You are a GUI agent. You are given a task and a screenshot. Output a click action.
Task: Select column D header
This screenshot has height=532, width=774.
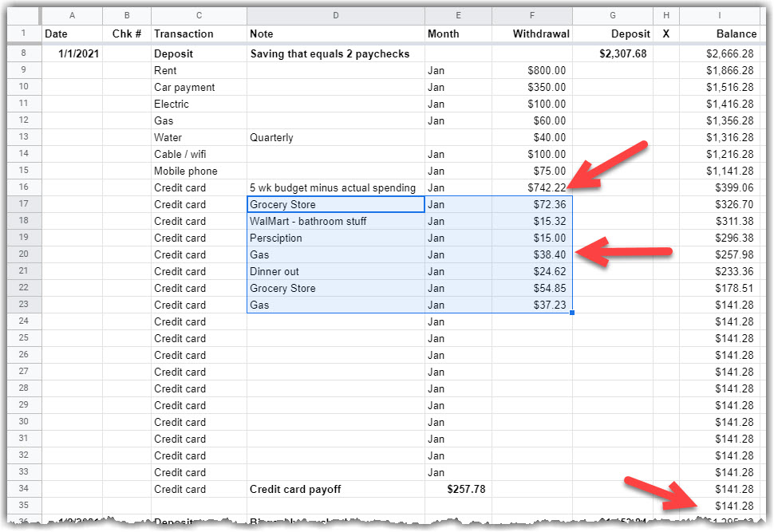[335, 16]
